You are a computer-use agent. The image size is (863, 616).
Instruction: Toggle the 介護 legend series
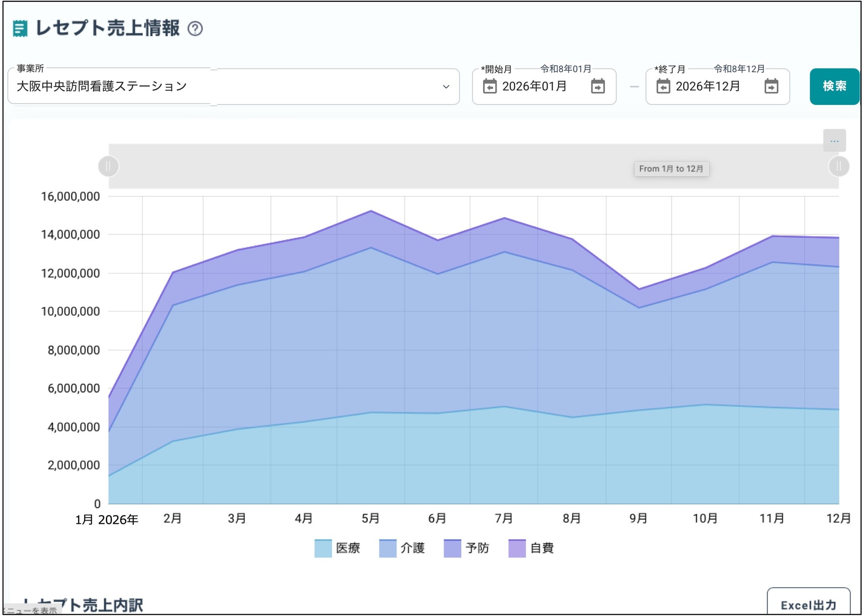point(402,548)
